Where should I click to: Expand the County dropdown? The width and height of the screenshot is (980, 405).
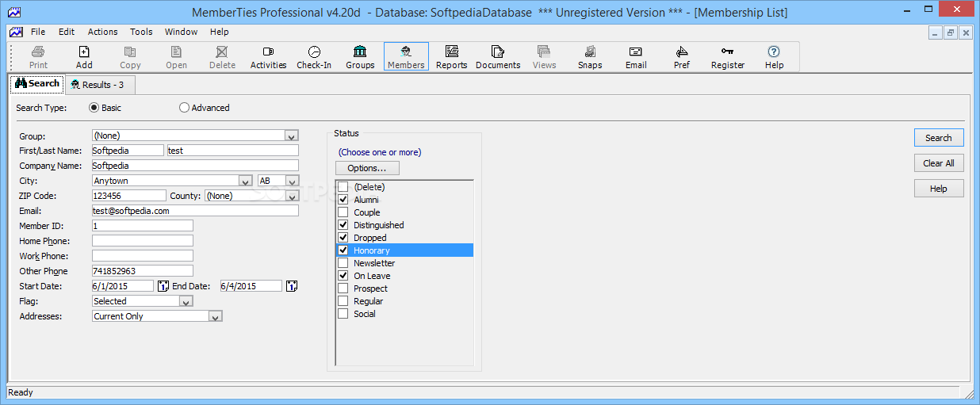click(x=291, y=196)
